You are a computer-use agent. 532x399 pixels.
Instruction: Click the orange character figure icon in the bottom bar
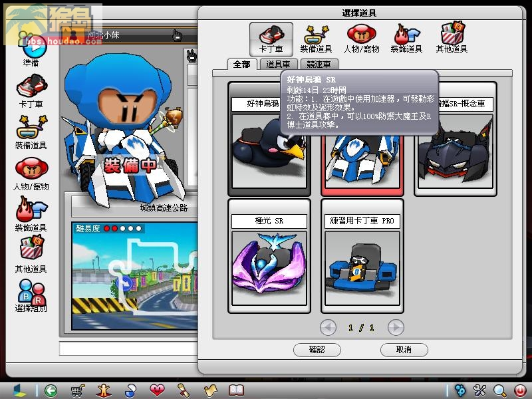click(x=104, y=391)
